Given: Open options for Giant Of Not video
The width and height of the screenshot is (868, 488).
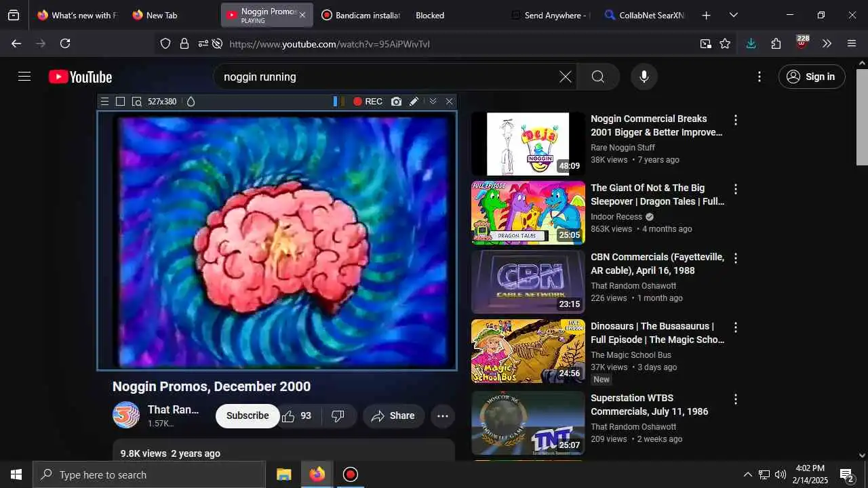Looking at the screenshot, I should [735, 189].
